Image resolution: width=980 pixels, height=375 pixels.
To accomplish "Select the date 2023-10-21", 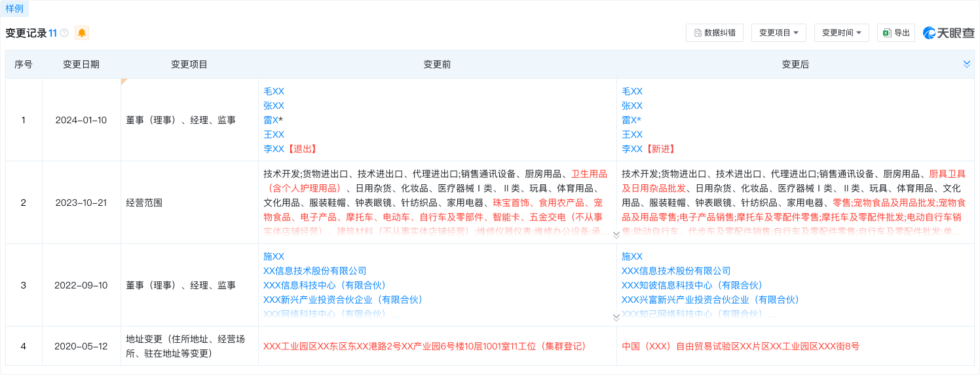I will pos(81,203).
